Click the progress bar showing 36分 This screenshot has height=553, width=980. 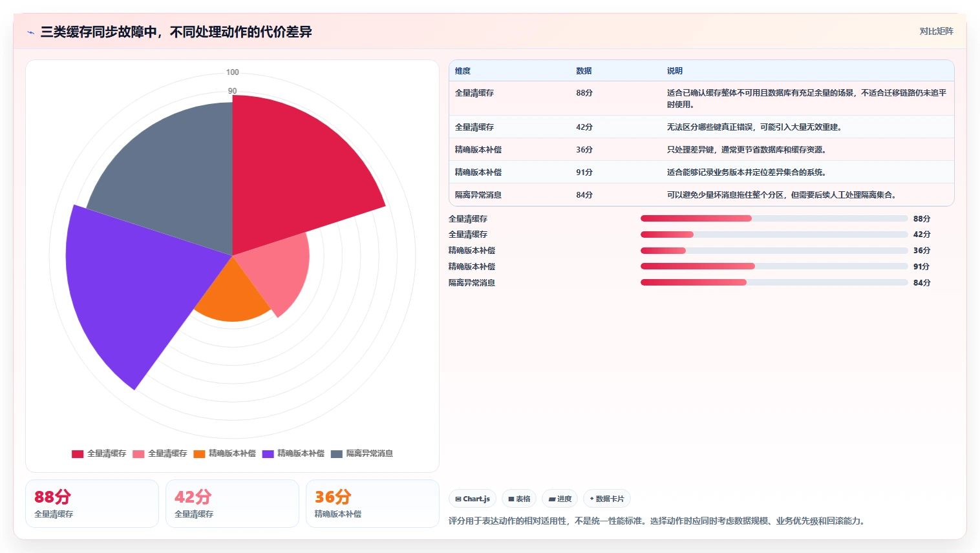pyautogui.click(x=774, y=251)
